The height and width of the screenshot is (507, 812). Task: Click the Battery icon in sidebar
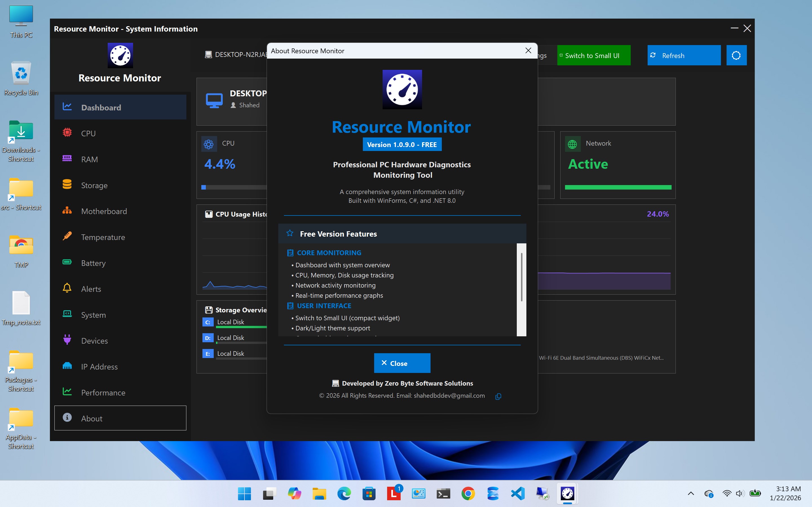(67, 262)
